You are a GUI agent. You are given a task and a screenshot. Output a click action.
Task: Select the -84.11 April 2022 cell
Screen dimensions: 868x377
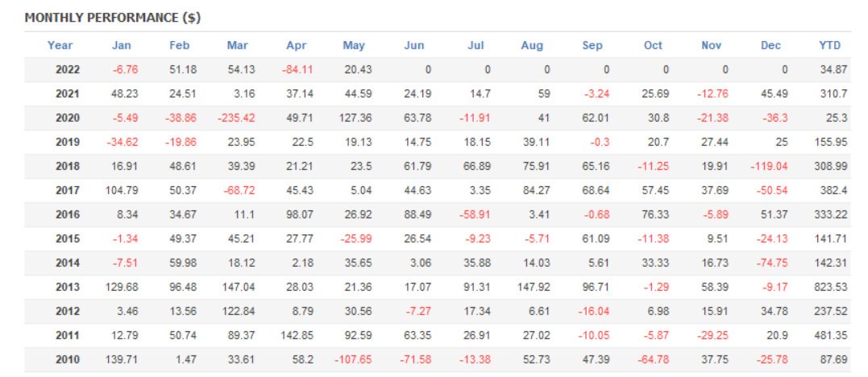pos(297,70)
